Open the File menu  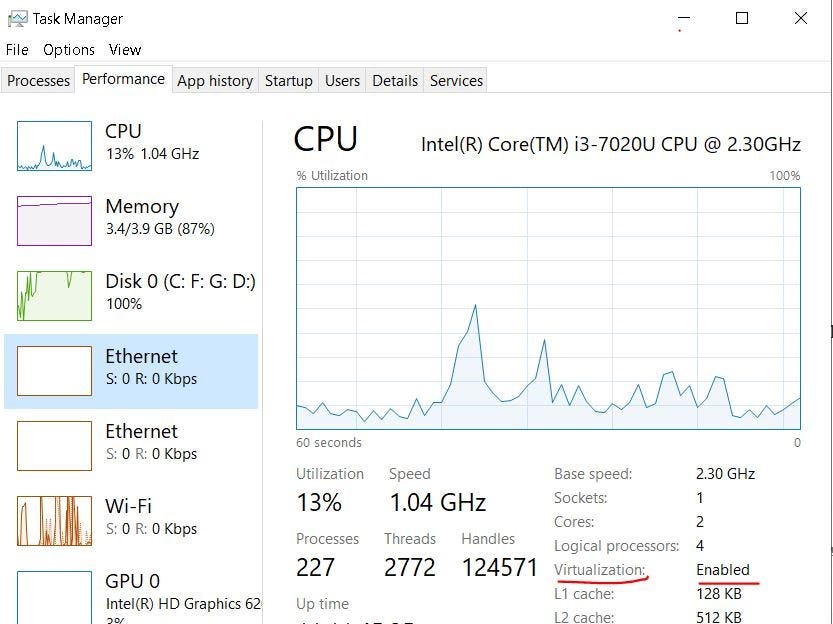[16, 49]
